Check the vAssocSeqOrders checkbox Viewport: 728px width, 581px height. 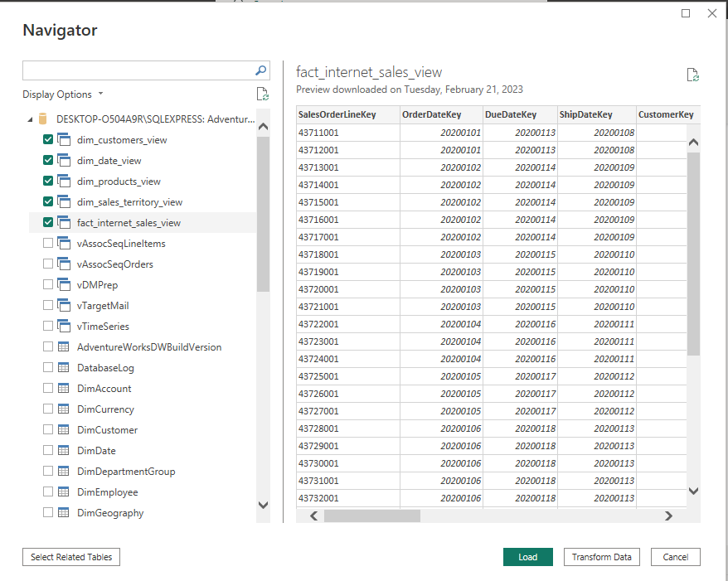tap(48, 264)
